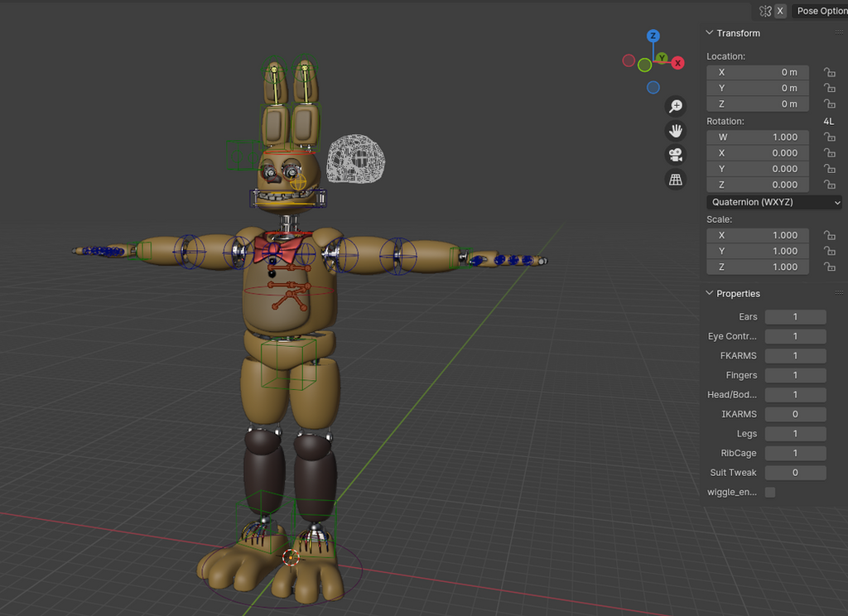
Task: Click the RibCage property value field
Action: point(796,453)
